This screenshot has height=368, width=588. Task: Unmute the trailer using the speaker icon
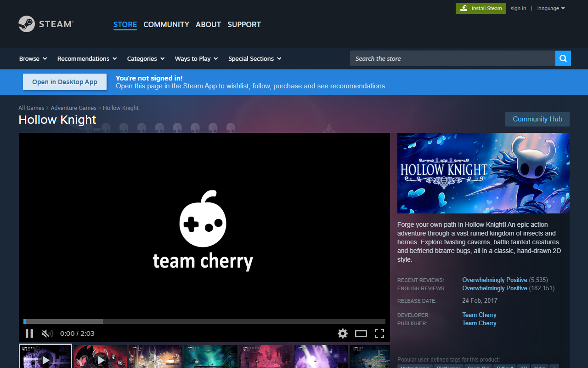[x=47, y=333]
